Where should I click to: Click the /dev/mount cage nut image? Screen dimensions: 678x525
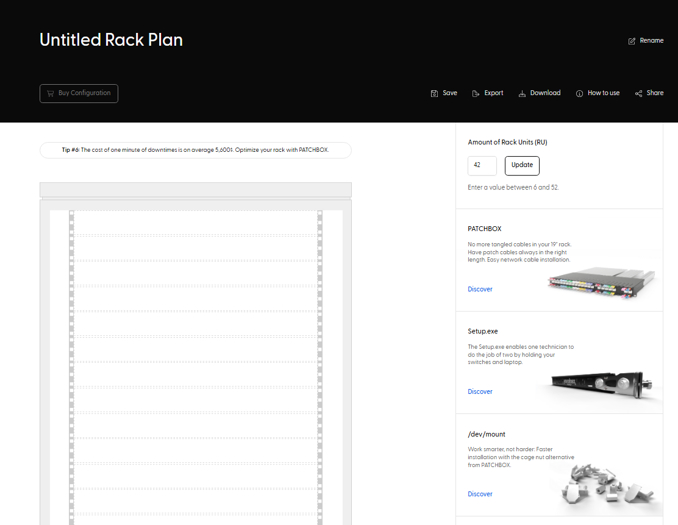coord(603,485)
